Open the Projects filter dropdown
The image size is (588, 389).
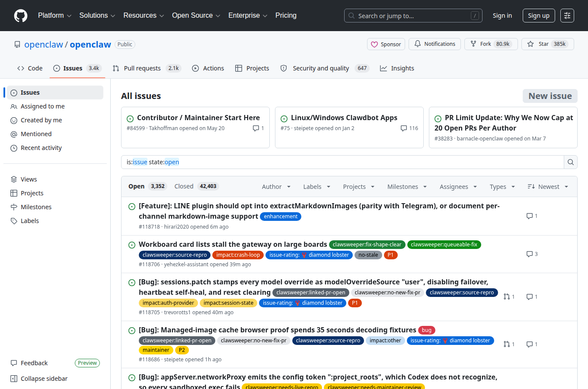[359, 187]
